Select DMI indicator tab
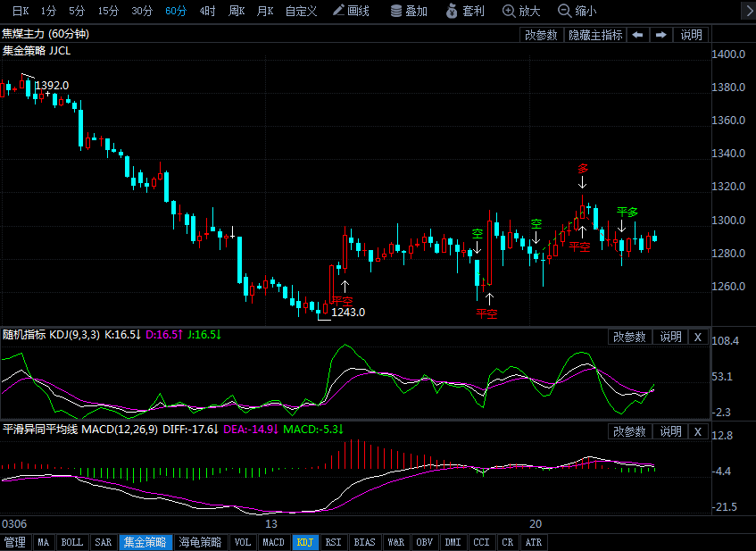Screen dimensions: 756x551 (x=453, y=542)
